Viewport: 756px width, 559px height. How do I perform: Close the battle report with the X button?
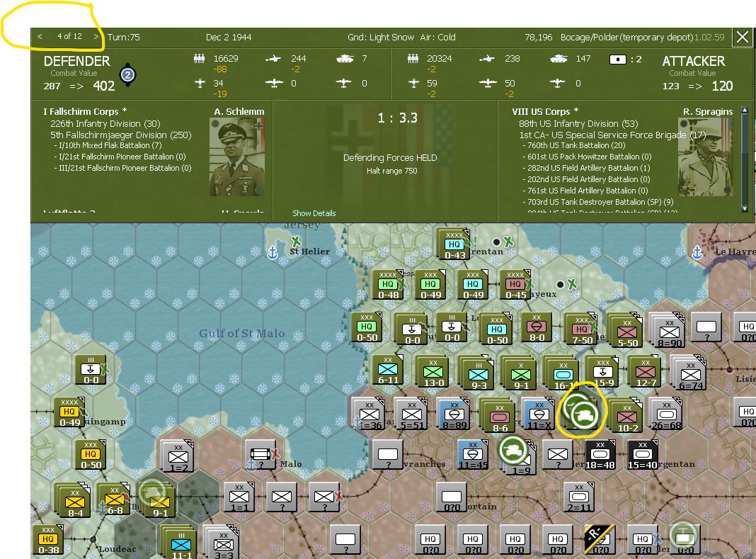click(743, 37)
